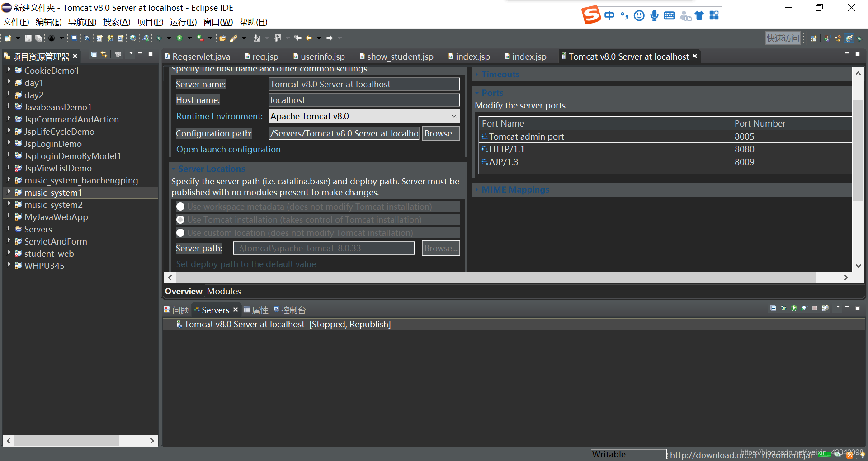Close the Tomcat v8.0 Server editor tab

[695, 56]
